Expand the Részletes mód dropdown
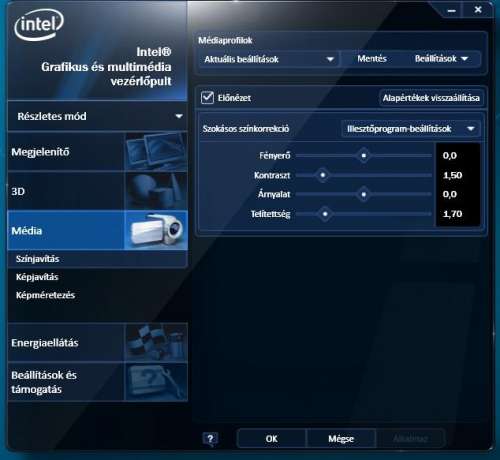500x460 pixels. (97, 116)
